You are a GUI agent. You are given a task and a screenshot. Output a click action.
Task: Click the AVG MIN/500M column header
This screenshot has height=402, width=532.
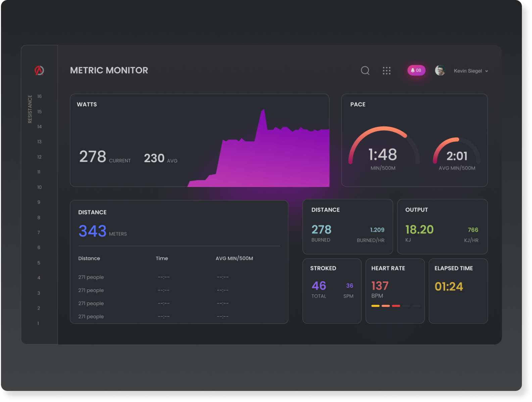click(234, 258)
